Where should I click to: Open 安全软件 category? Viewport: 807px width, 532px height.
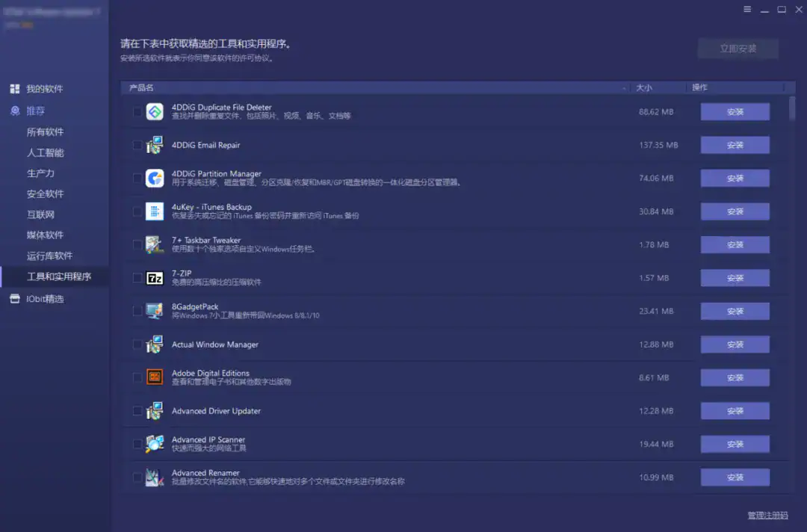click(x=46, y=194)
